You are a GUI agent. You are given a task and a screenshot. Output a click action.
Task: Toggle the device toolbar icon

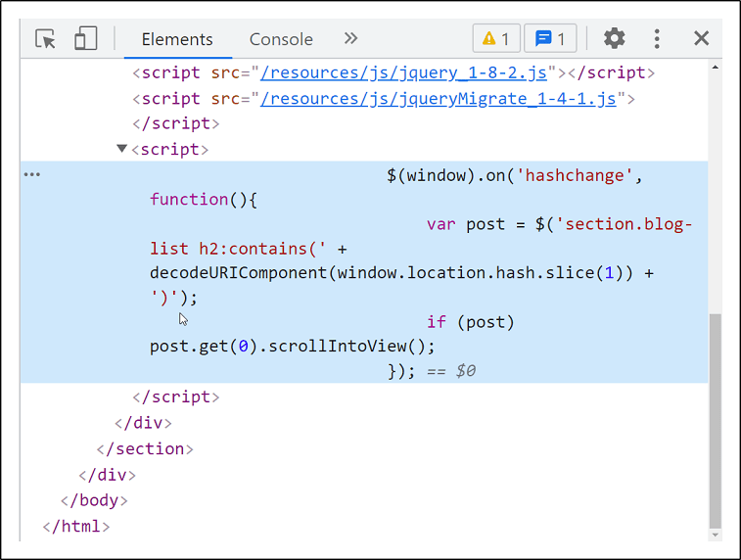click(x=85, y=39)
